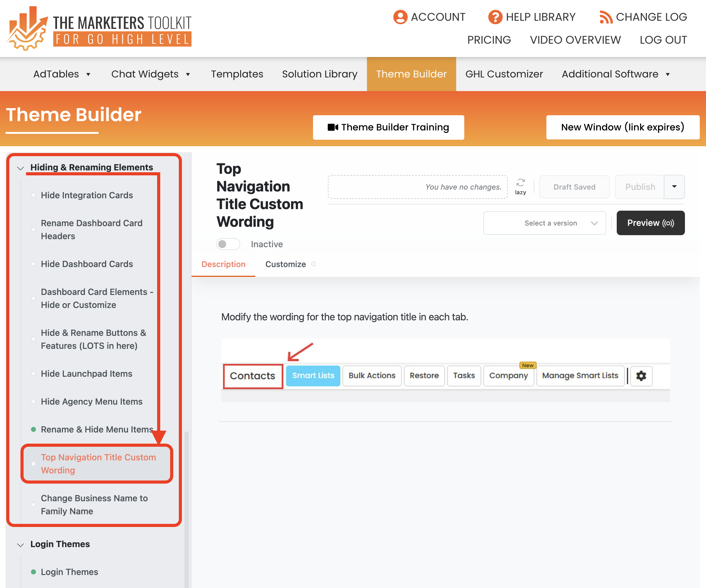Select Hide & Rename Buttons & Features item

pos(94,339)
